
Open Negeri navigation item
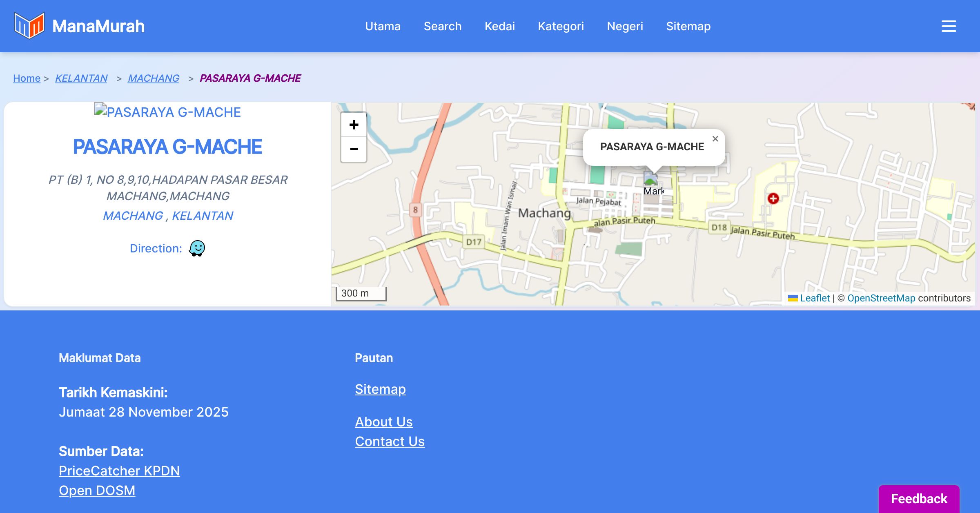coord(625,26)
